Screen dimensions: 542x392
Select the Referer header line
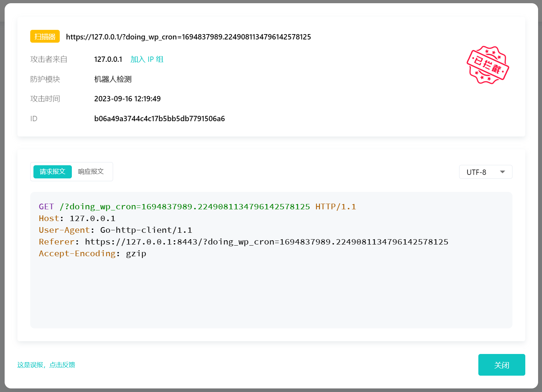(x=243, y=242)
